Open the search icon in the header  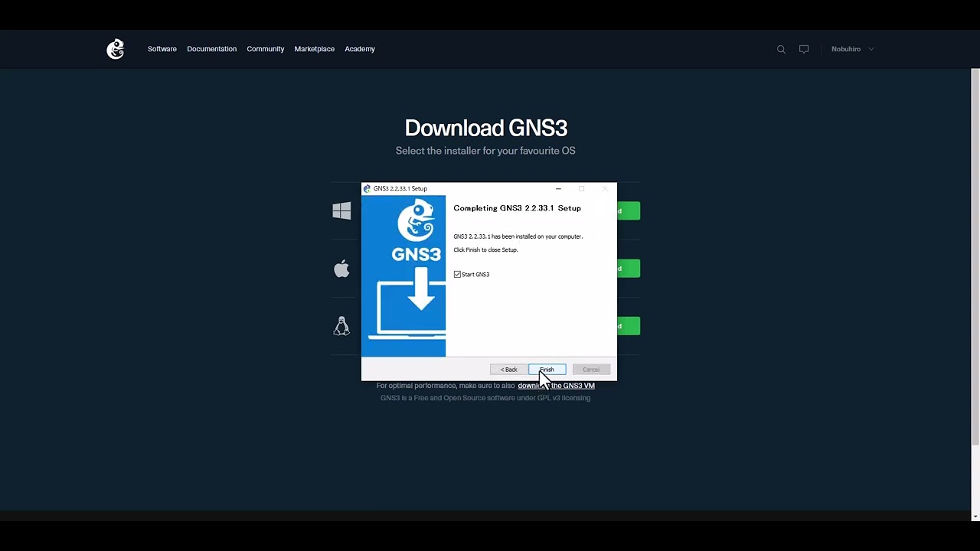(x=781, y=49)
